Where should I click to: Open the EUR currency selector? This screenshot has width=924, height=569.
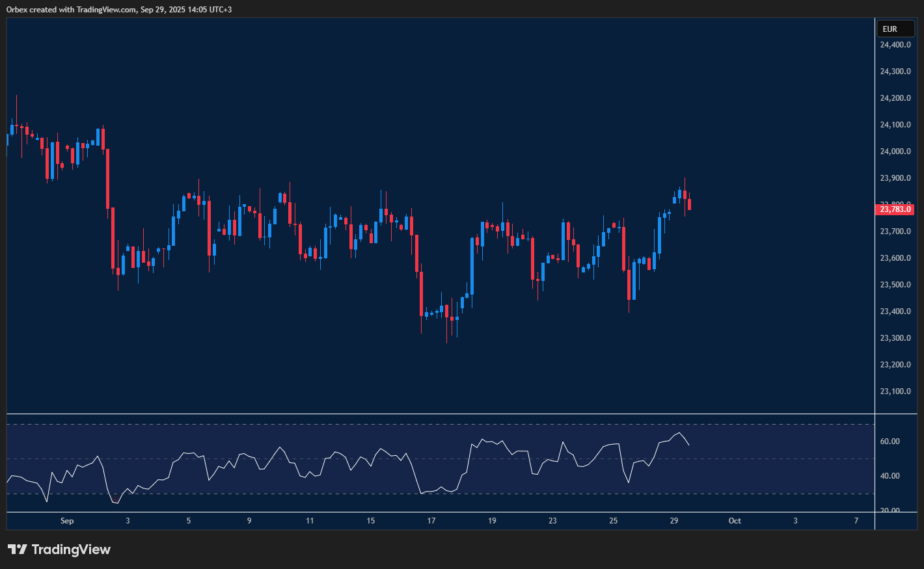[895, 29]
